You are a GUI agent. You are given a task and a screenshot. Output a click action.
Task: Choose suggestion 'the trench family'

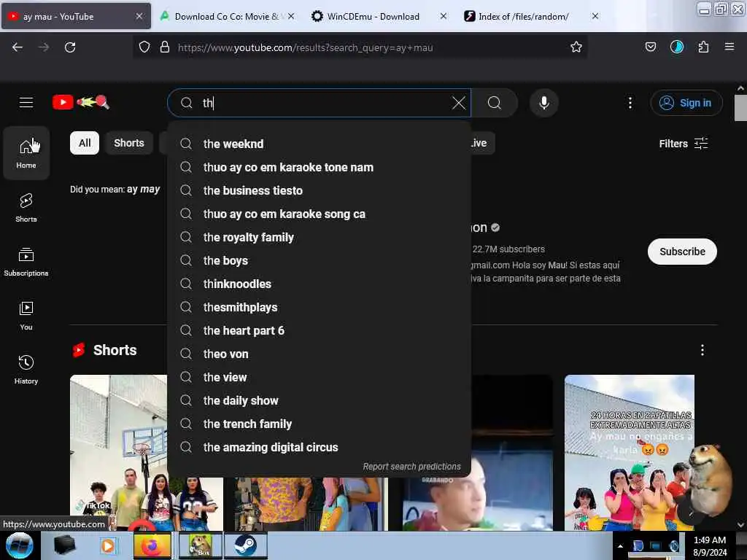pyautogui.click(x=320, y=424)
